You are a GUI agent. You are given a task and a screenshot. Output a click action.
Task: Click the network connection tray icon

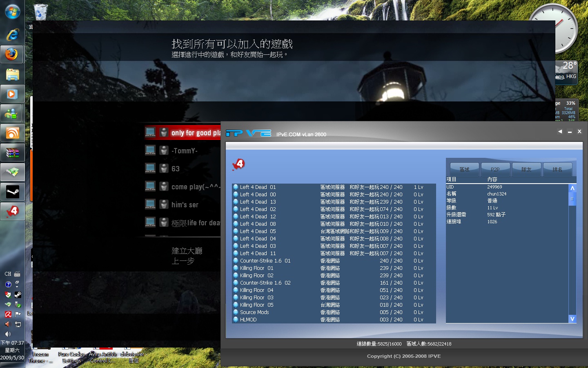click(x=18, y=324)
